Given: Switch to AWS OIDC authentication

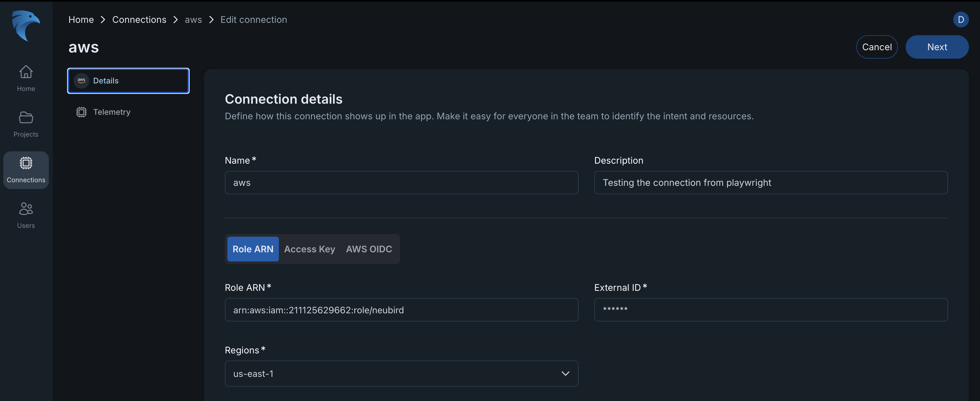Looking at the screenshot, I should point(368,249).
